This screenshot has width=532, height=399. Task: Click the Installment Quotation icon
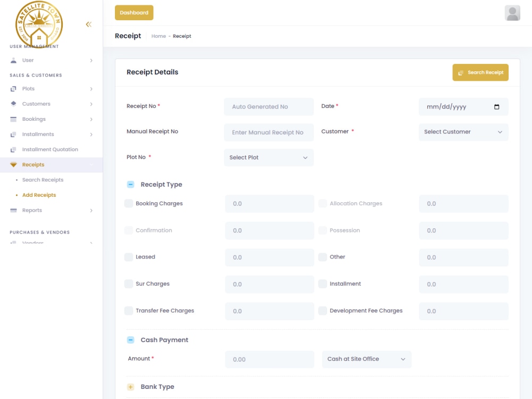(x=13, y=149)
